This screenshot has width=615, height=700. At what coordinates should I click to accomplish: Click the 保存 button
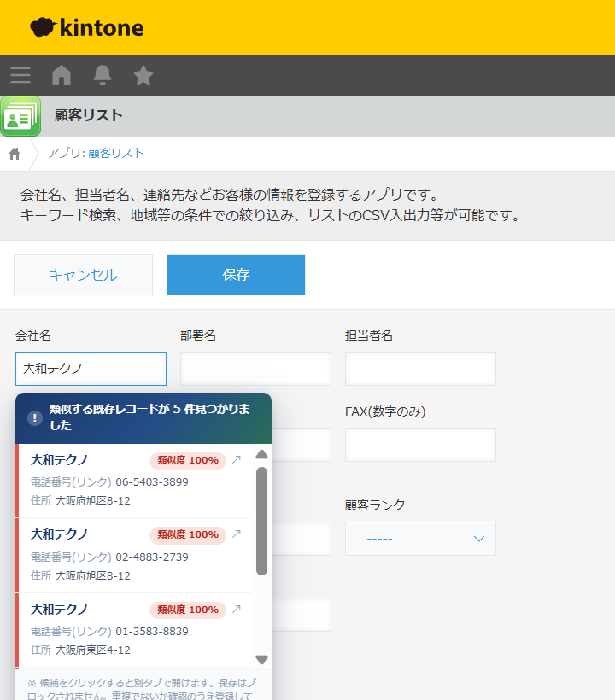click(x=236, y=275)
